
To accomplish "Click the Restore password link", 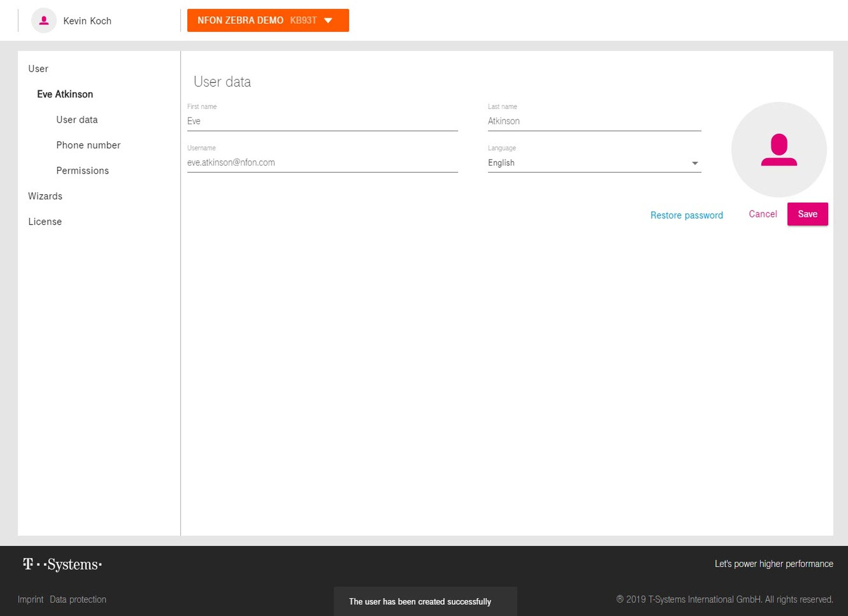I will [x=686, y=215].
